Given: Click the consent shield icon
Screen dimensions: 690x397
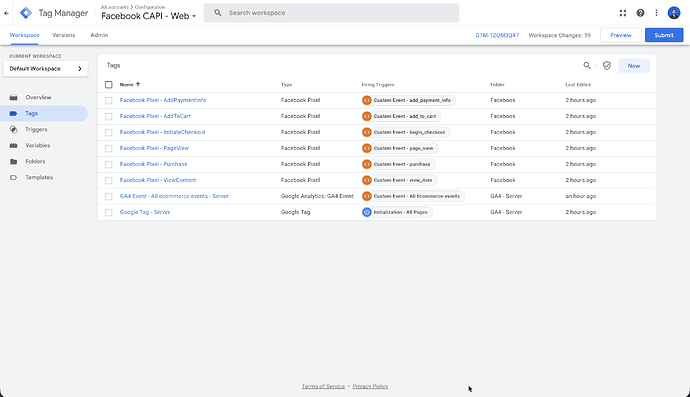Looking at the screenshot, I should [x=607, y=66].
